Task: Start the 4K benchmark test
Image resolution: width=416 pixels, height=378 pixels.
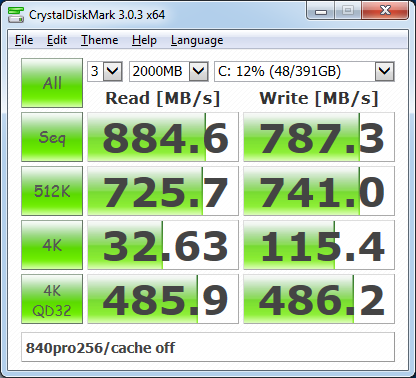Action: [52, 245]
